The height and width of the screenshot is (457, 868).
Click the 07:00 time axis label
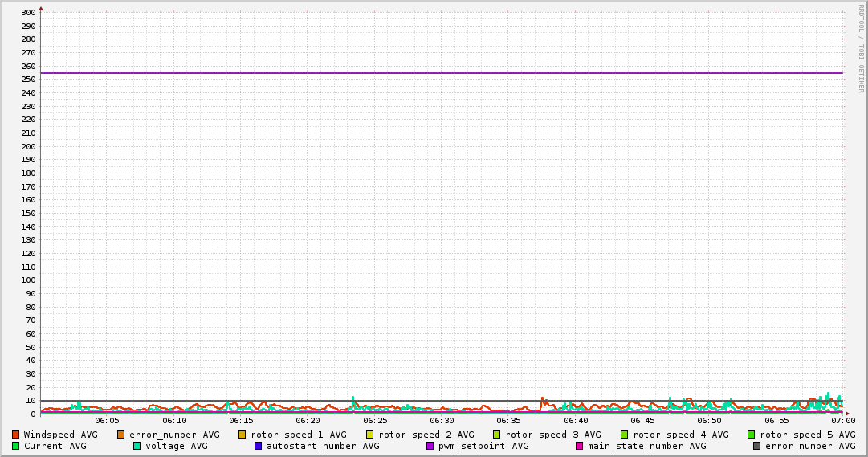842,421
